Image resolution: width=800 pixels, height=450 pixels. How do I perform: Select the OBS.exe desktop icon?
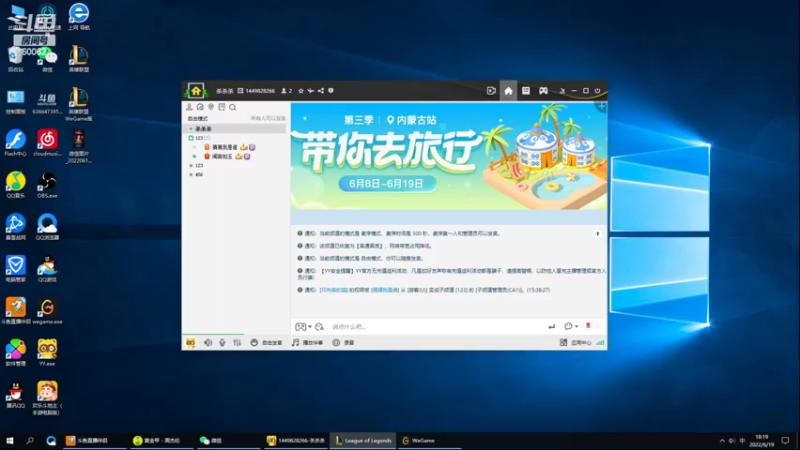47,185
